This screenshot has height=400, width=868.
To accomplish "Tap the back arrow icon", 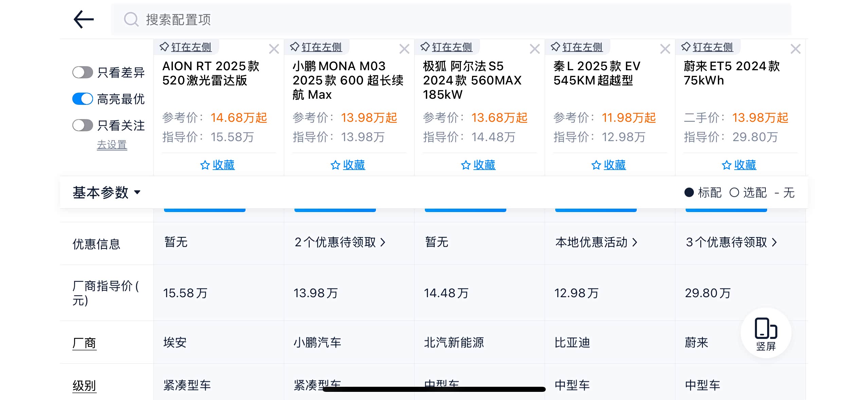I will [x=84, y=19].
